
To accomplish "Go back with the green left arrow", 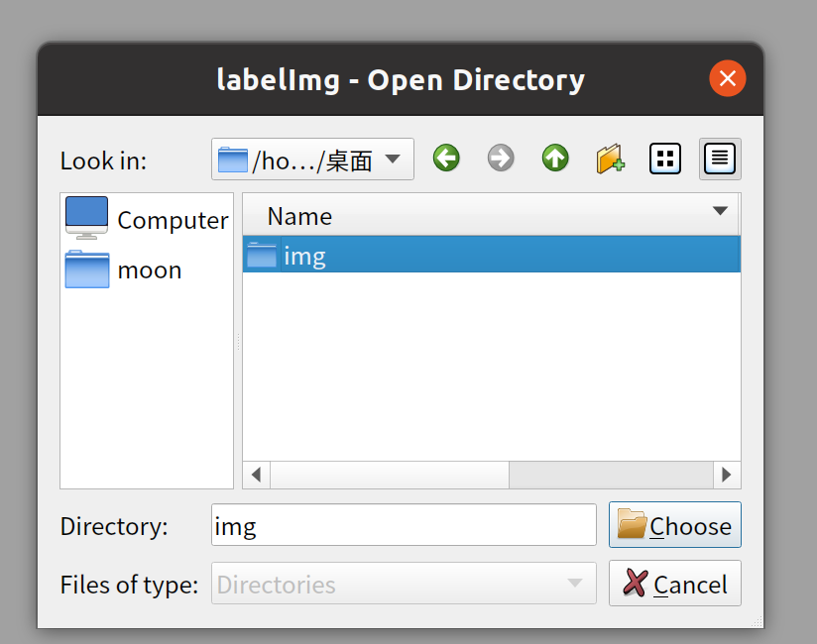I will [x=446, y=159].
